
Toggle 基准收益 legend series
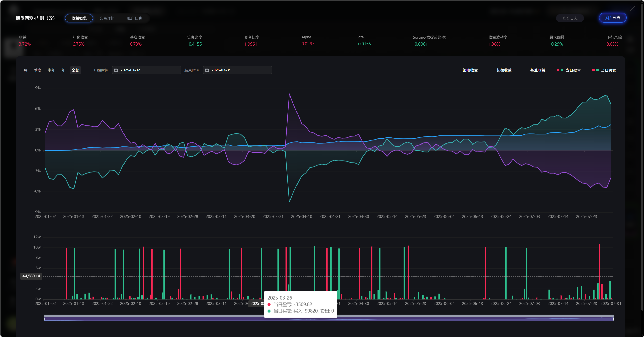click(534, 70)
